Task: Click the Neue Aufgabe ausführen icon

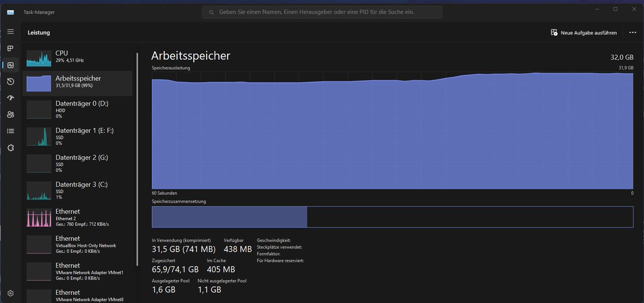Action: (x=554, y=33)
